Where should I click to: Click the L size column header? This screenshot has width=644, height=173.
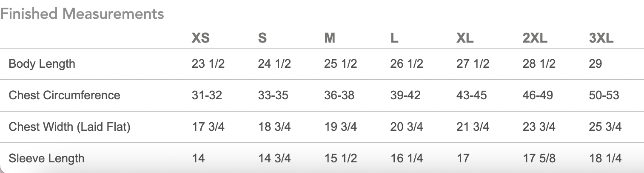point(394,38)
